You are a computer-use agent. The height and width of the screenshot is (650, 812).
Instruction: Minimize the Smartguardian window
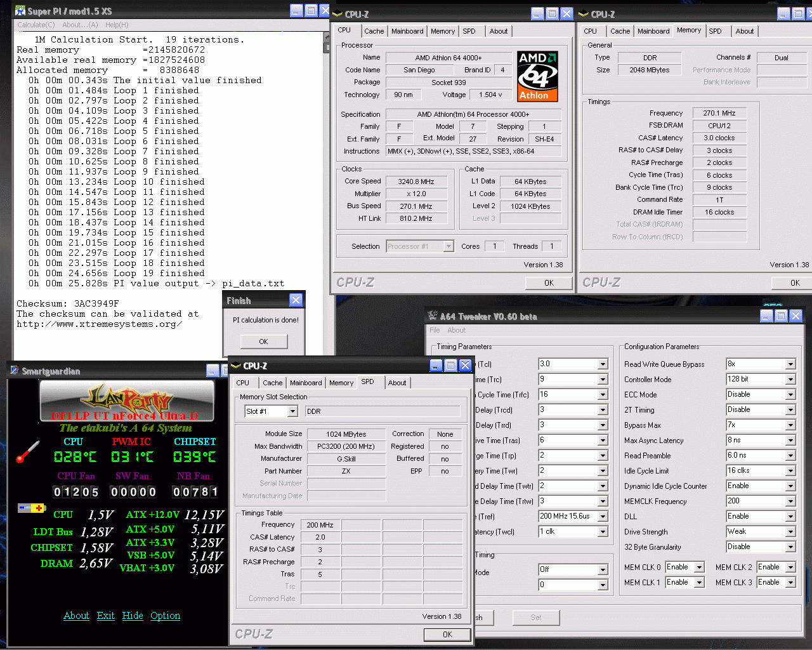coord(213,371)
